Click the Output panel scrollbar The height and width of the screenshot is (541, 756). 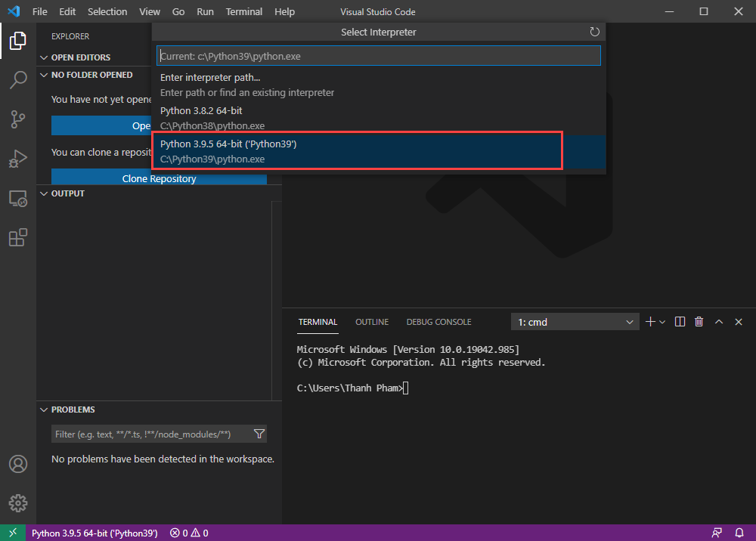276,300
